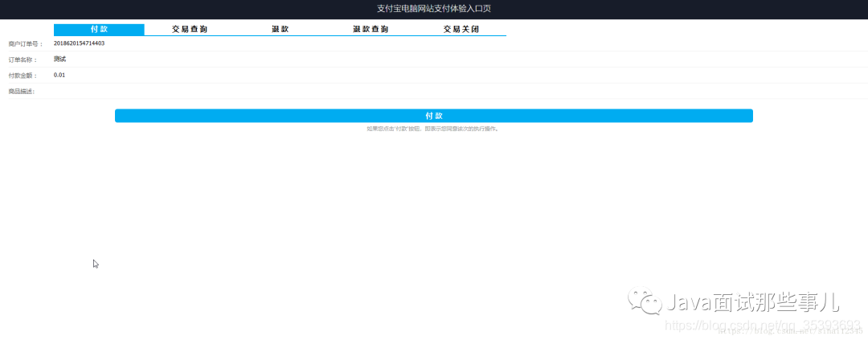This screenshot has height=340, width=868.
Task: Select the 付款 tab
Action: [99, 30]
